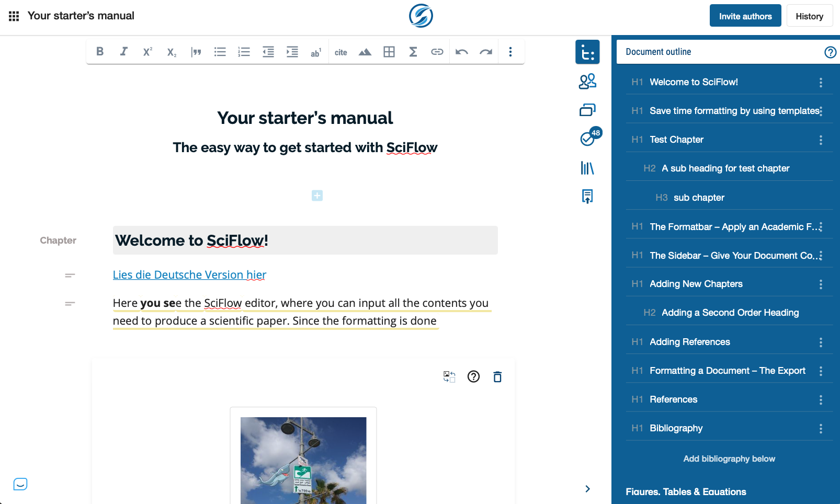Insert a table from the formatbar
Viewport: 840px width, 504px height.
(x=389, y=51)
